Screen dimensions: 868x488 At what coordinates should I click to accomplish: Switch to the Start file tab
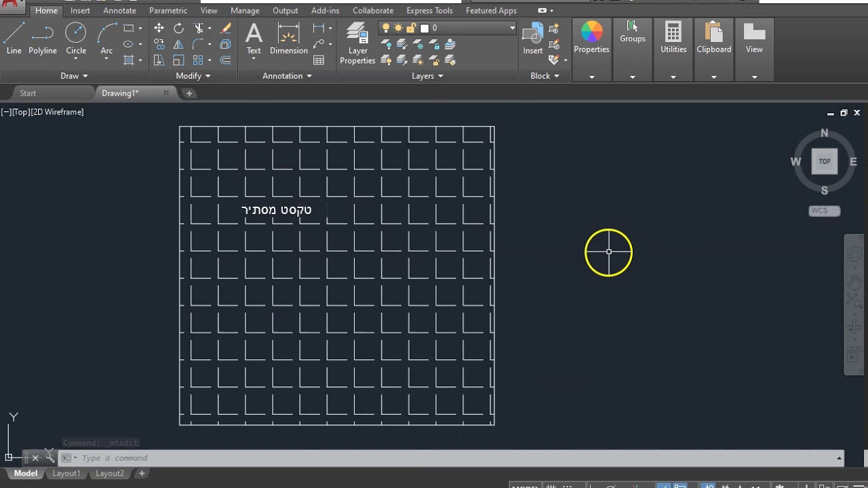(x=28, y=94)
